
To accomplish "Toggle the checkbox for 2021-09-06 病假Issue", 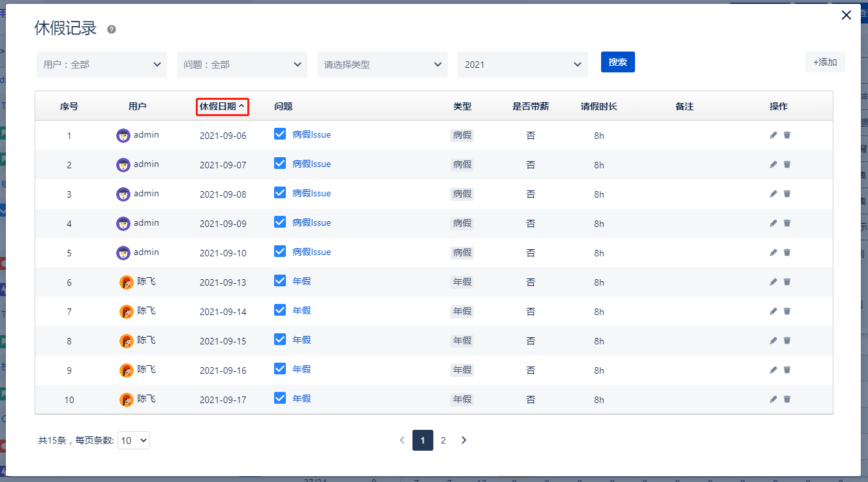I will (x=280, y=134).
